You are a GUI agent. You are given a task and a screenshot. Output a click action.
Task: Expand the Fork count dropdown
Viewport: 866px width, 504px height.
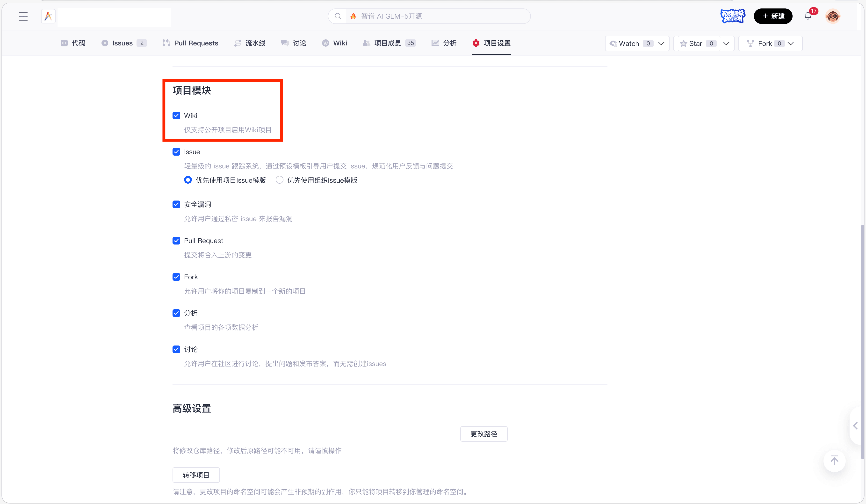pos(791,43)
